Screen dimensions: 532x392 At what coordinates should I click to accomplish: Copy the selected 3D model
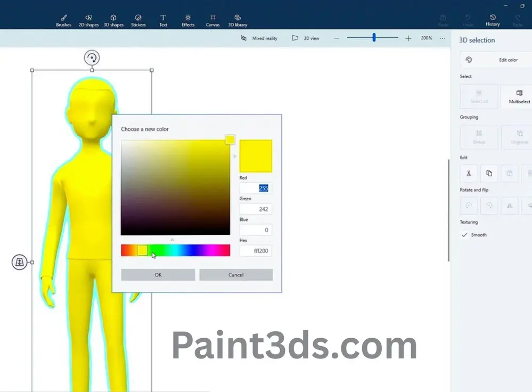[488, 173]
